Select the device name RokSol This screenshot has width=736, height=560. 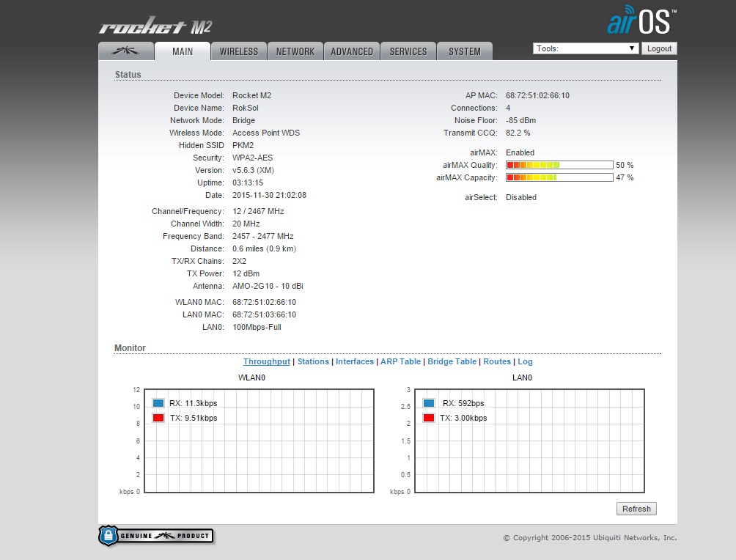pyautogui.click(x=245, y=108)
